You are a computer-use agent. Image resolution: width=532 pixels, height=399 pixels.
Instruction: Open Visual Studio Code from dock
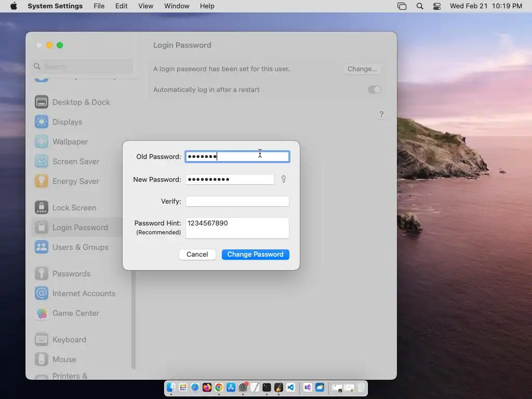(x=291, y=388)
